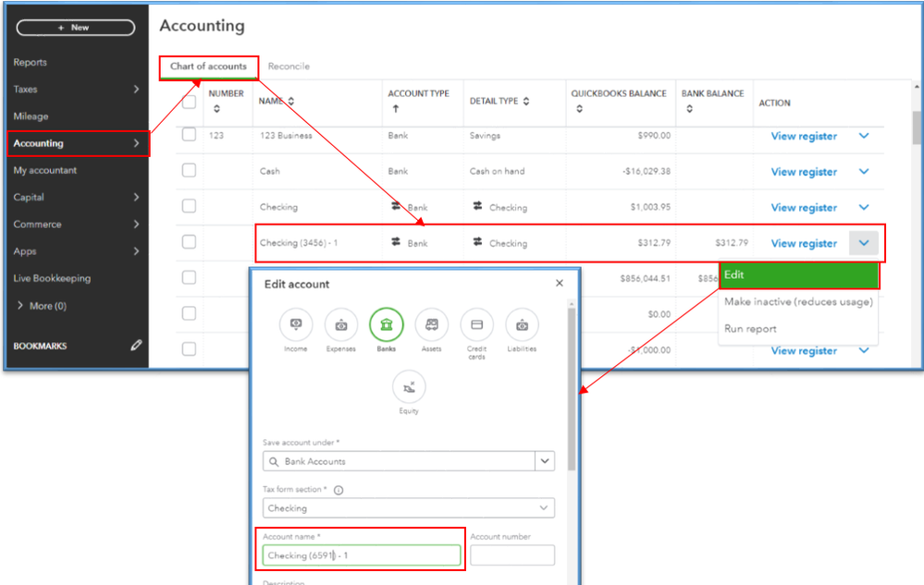Sort by the Number column arrows
This screenshot has width=924, height=585.
216,109
